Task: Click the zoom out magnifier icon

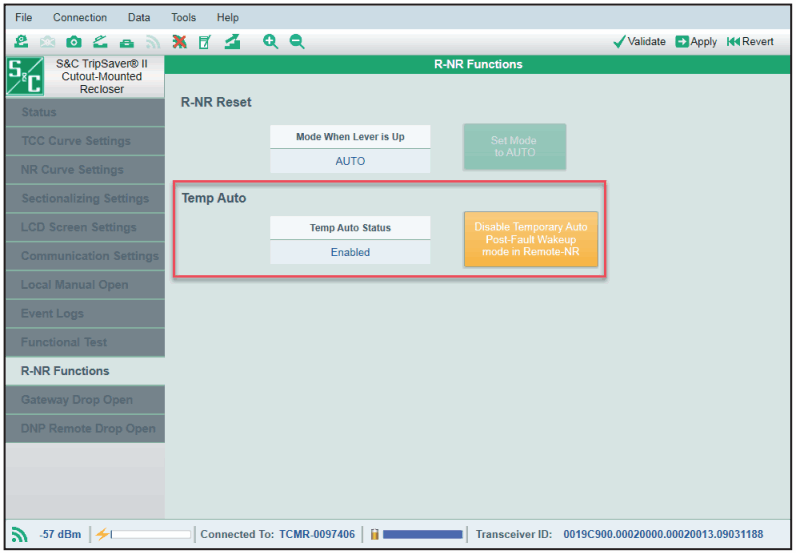Action: 297,42
